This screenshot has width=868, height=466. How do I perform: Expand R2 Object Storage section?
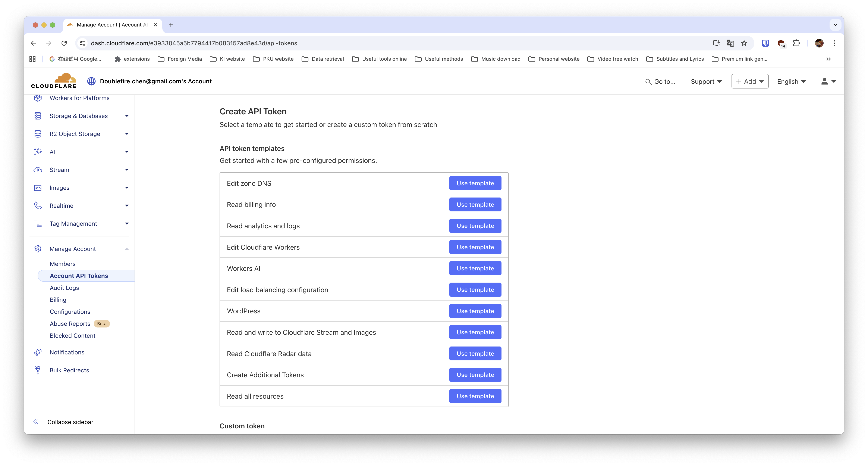(x=127, y=134)
